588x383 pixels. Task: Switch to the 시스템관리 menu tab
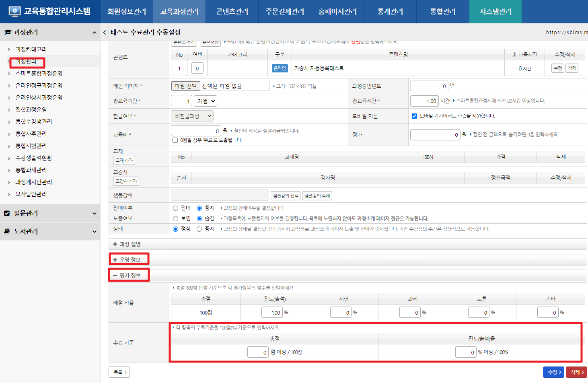click(x=495, y=12)
